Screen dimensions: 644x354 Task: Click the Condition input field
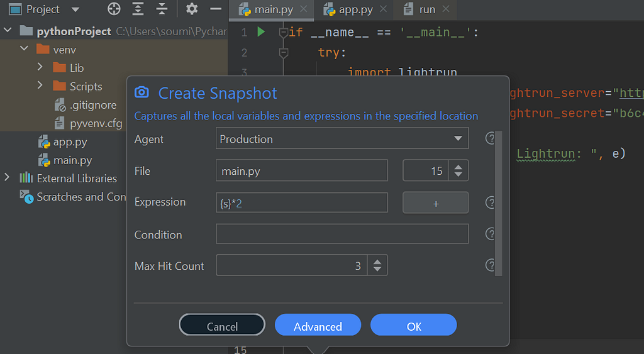coord(342,234)
